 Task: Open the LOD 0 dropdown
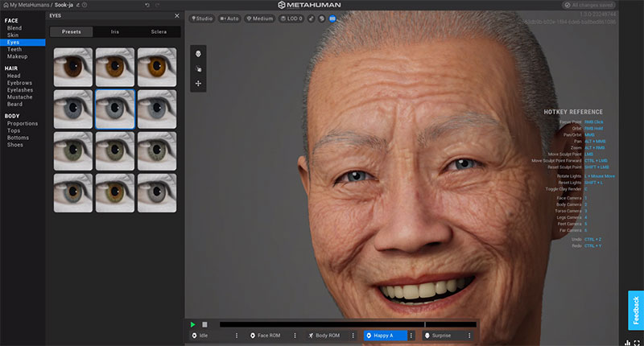[291, 19]
